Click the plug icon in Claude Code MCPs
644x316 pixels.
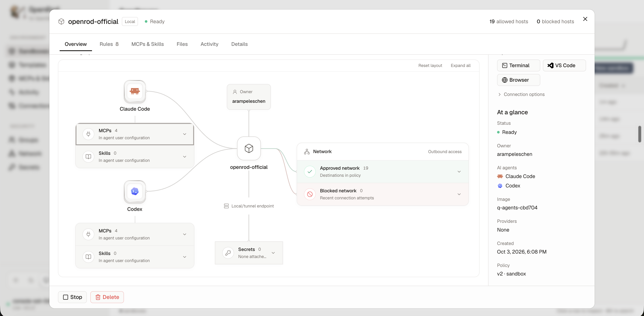pos(88,134)
